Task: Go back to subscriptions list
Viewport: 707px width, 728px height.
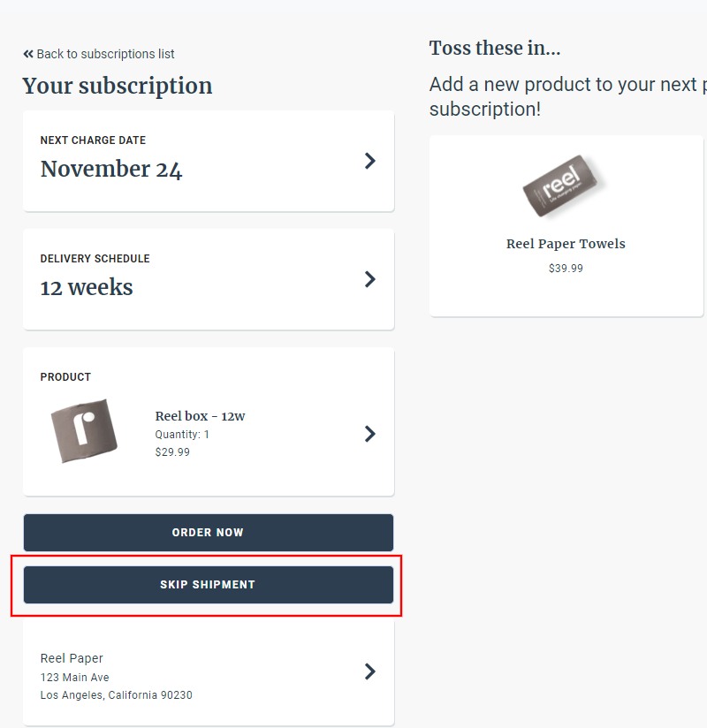Action: coord(105,54)
